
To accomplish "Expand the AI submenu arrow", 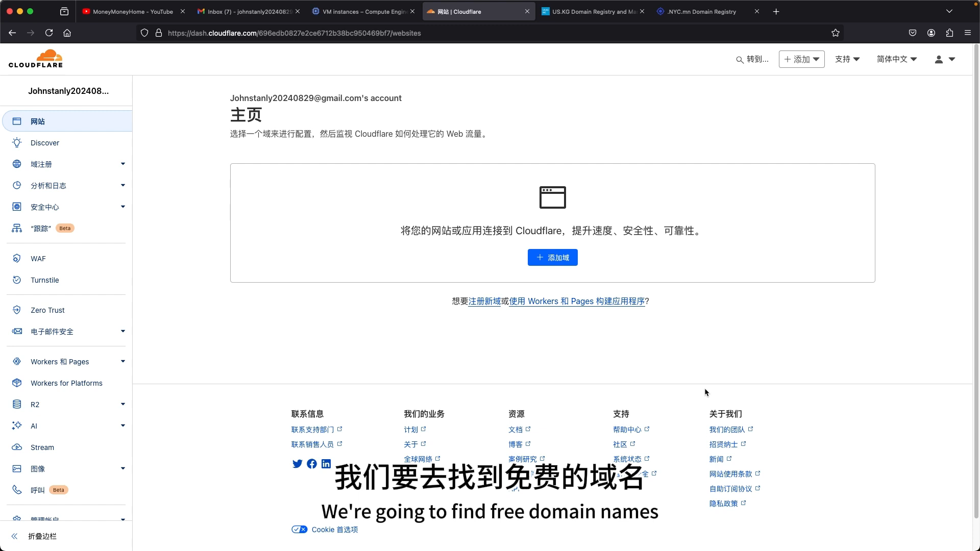I will 123,425.
